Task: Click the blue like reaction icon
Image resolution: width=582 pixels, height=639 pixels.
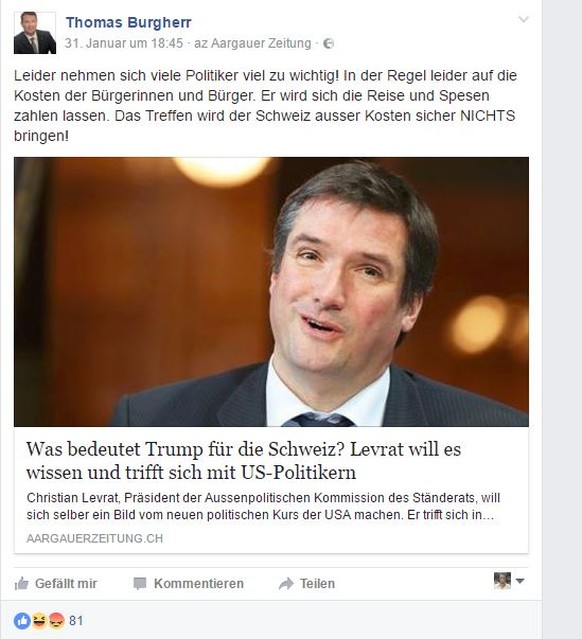Action: tap(22, 621)
